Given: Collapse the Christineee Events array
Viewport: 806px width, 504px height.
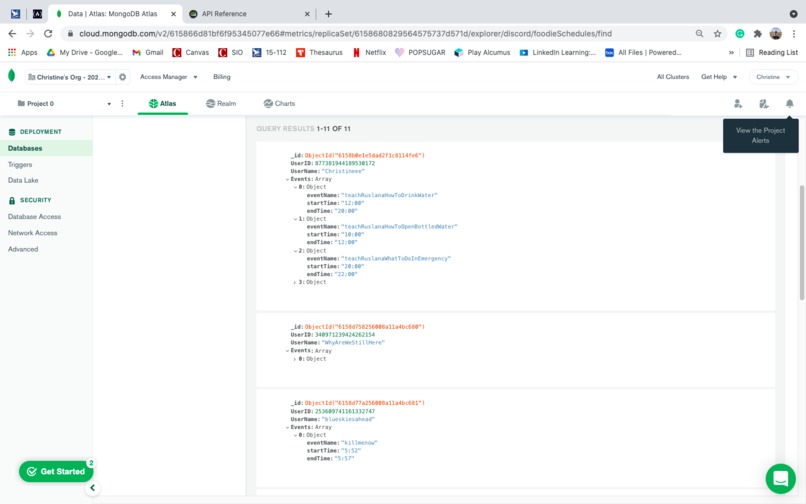Looking at the screenshot, I should coord(287,179).
